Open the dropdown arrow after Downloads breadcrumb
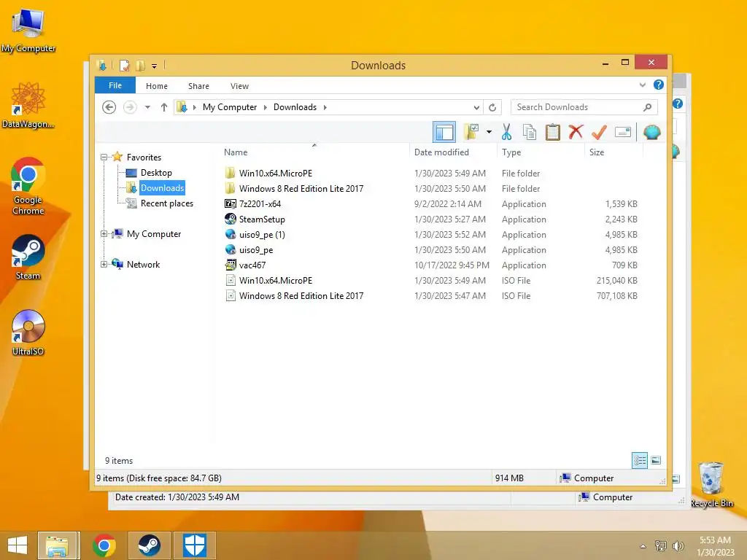Viewport: 747px width, 560px height. tap(325, 107)
